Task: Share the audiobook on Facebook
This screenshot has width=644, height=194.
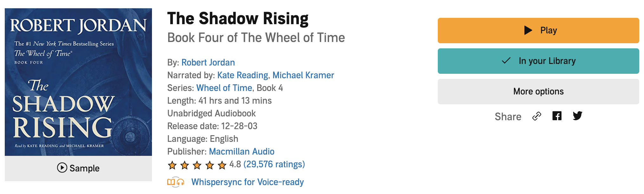Action: pos(557,116)
